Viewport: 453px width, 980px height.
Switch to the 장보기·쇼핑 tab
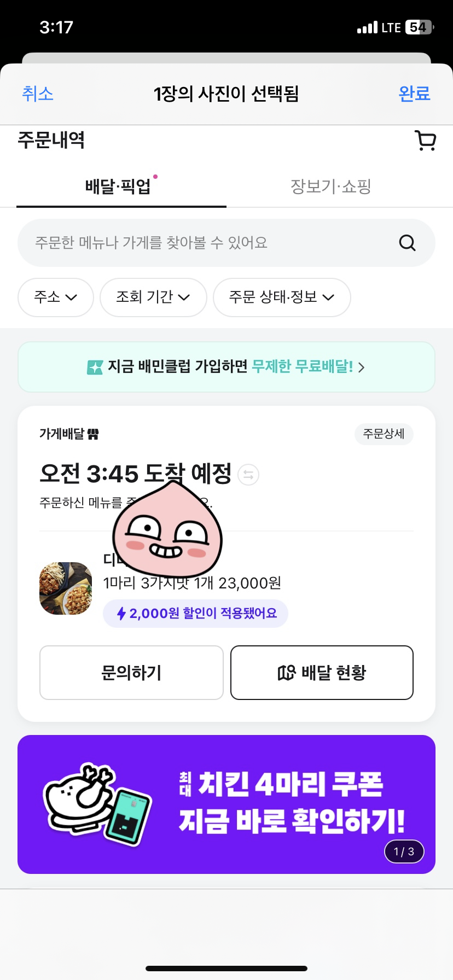330,186
